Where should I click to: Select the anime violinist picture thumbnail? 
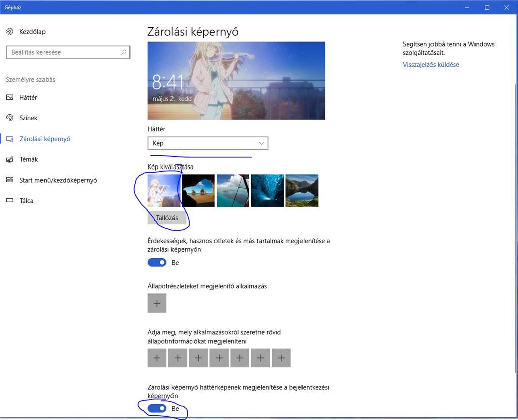coord(163,191)
